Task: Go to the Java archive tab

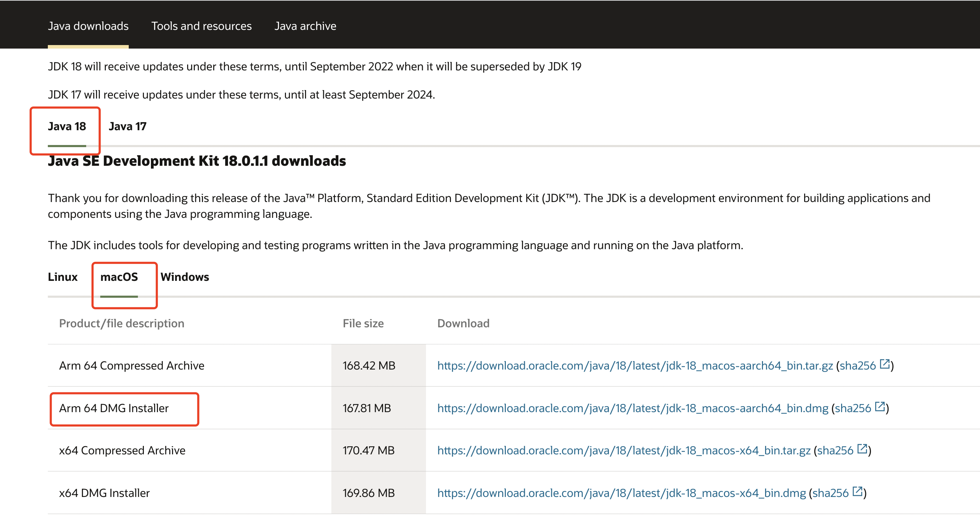Action: point(305,26)
